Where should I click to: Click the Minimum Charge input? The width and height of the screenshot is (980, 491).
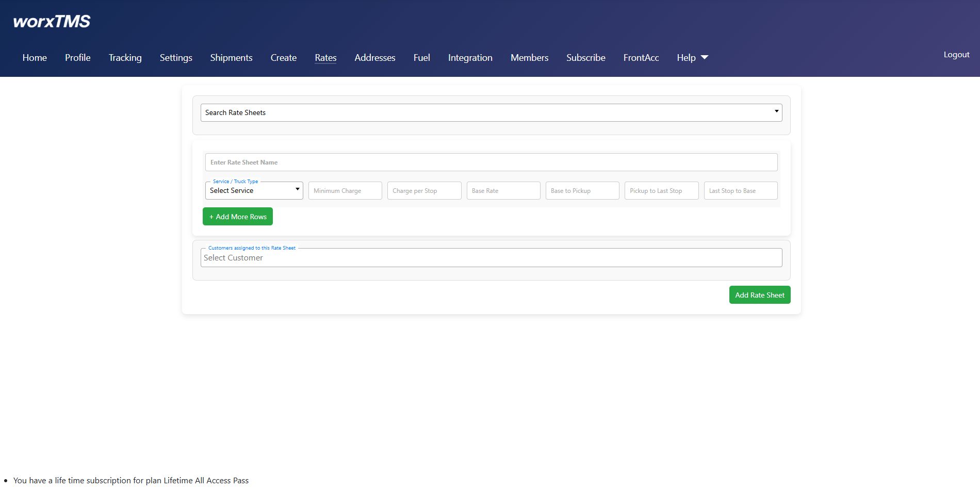345,190
